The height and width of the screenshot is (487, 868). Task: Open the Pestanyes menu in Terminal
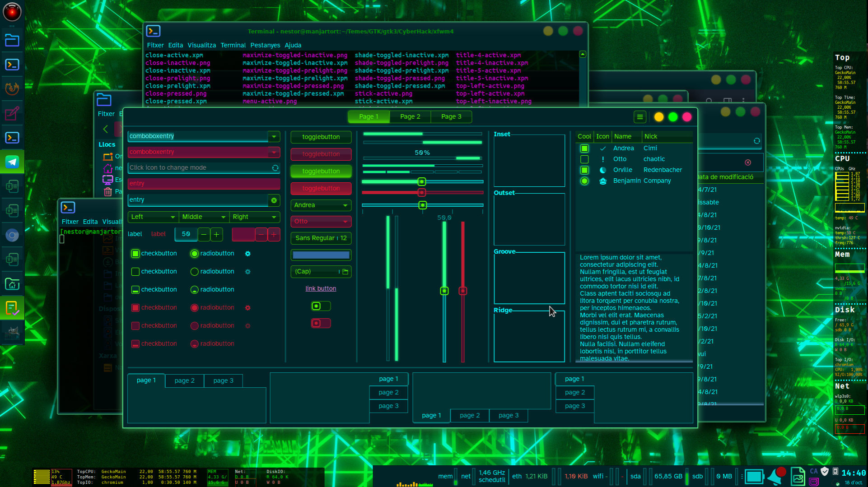[265, 45]
